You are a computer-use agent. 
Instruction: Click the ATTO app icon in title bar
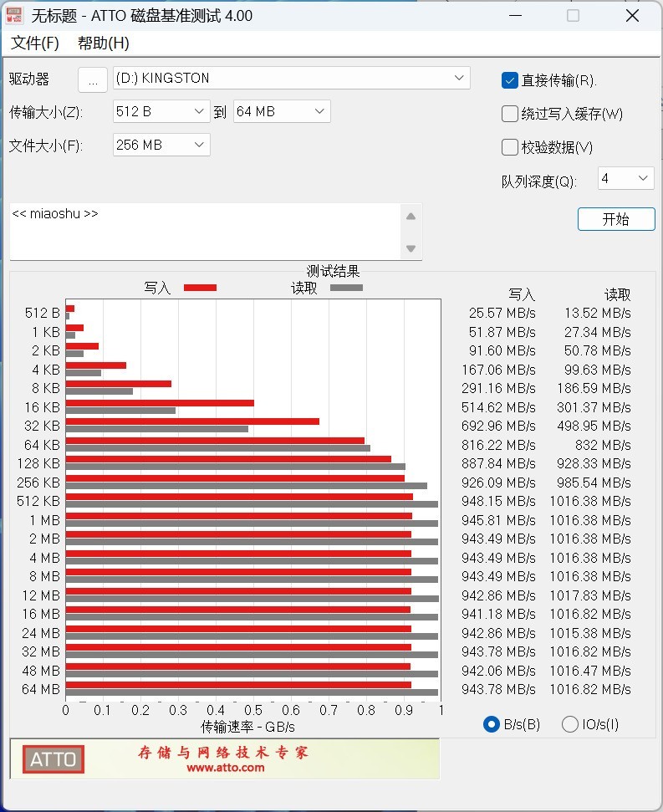13,16
